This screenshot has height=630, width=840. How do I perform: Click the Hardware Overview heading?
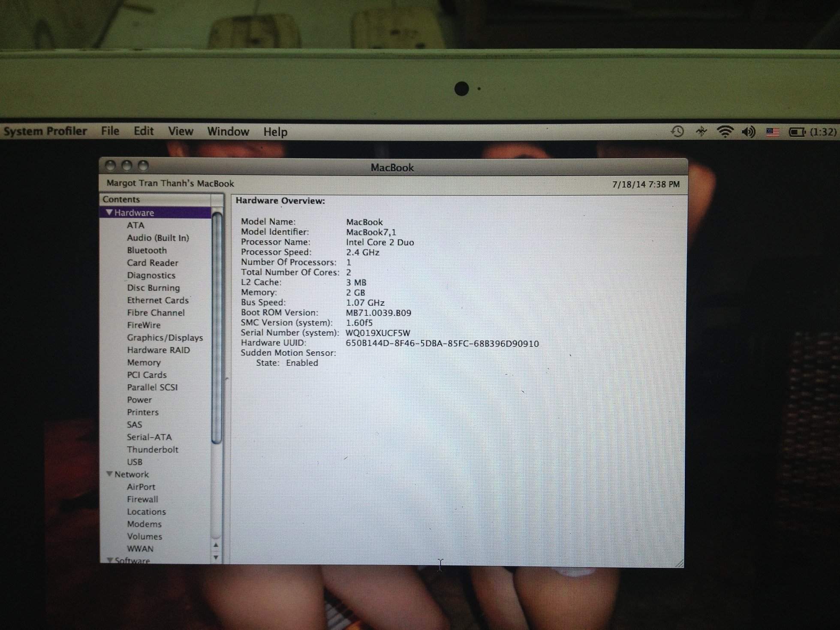(x=280, y=201)
